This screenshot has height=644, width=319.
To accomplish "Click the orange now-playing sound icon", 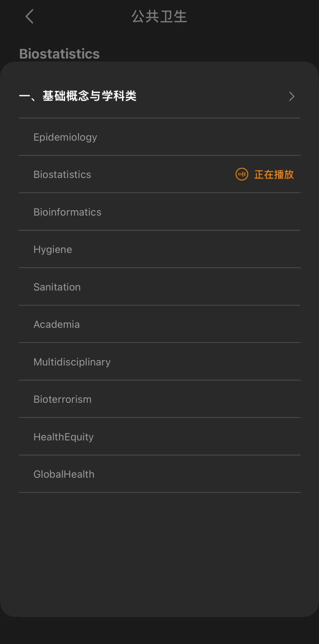I will (242, 174).
